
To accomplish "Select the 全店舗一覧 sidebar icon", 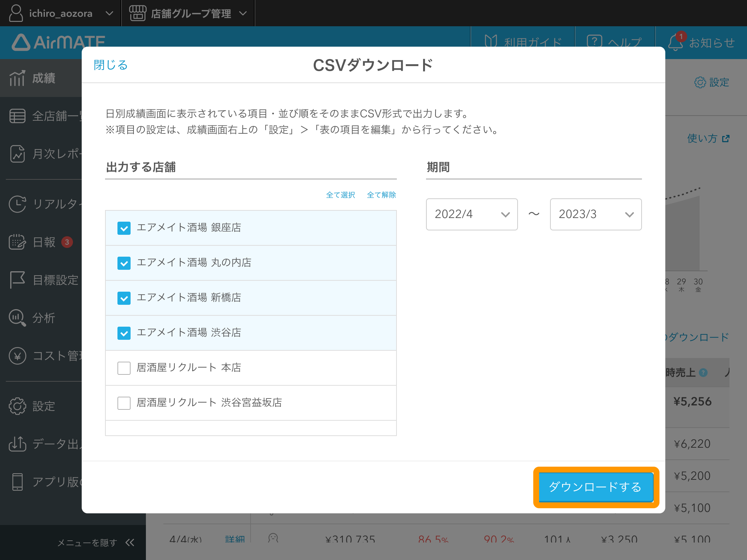I will click(17, 115).
